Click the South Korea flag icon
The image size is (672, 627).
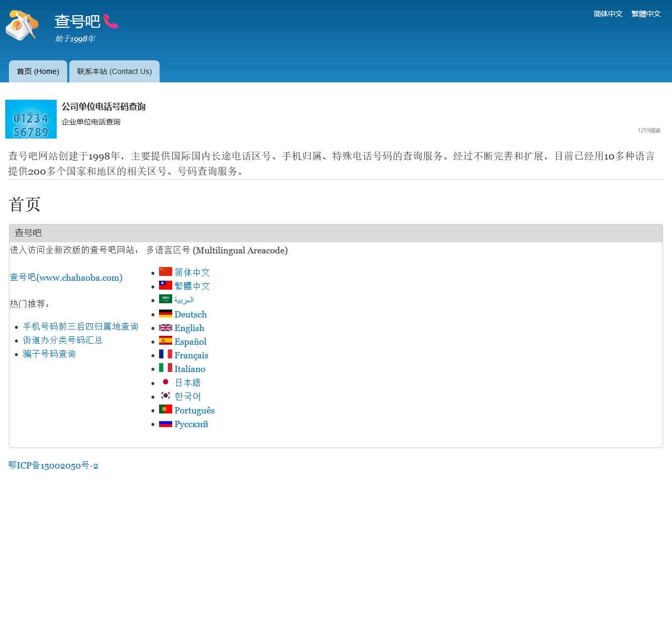point(165,396)
